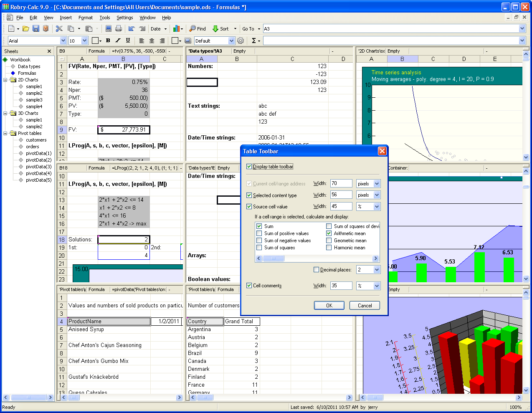Open the Tools menu

coord(105,18)
